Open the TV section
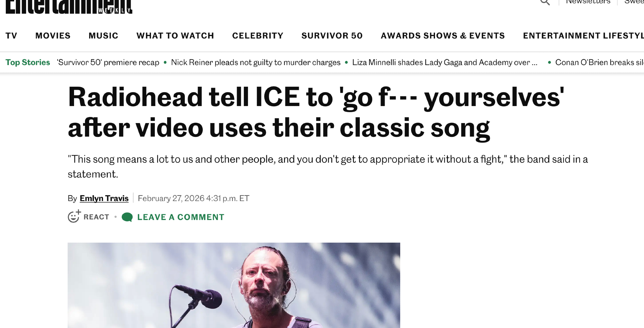 [x=11, y=36]
